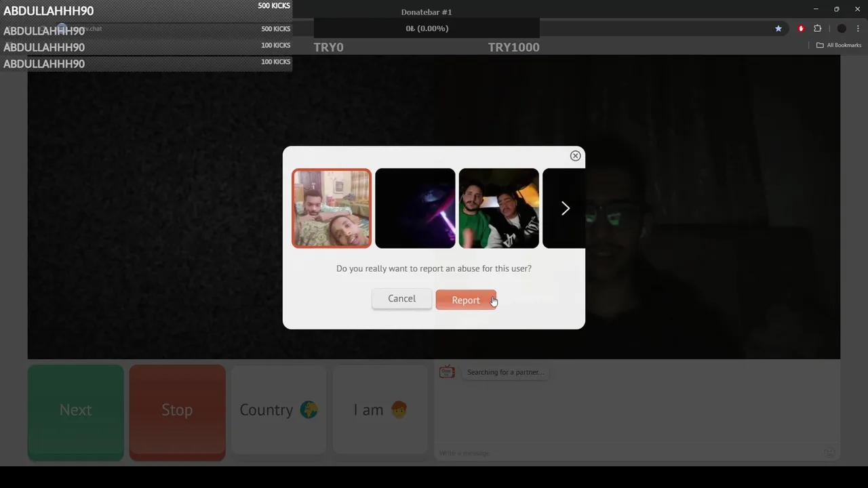Click the green Next button
The image size is (868, 488).
[75, 412]
